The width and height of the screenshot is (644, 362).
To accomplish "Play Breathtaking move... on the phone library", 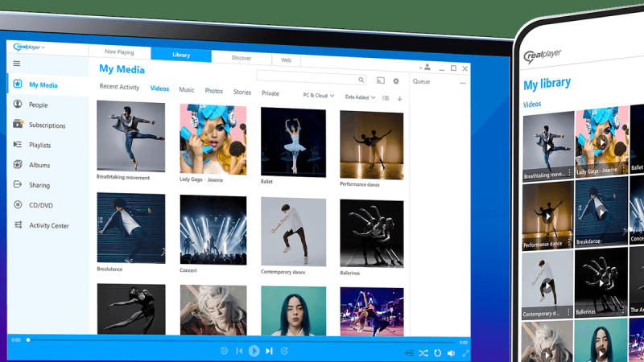I will tap(548, 146).
